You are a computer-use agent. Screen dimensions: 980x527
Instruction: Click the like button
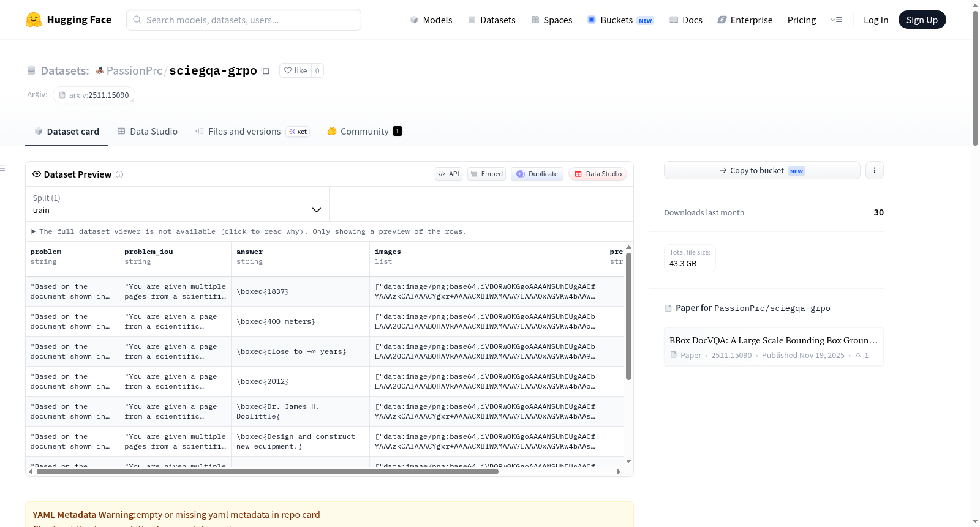pos(295,70)
